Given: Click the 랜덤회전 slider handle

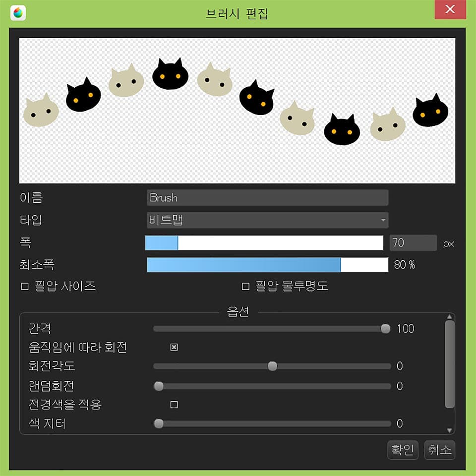Looking at the screenshot, I should pos(159,386).
